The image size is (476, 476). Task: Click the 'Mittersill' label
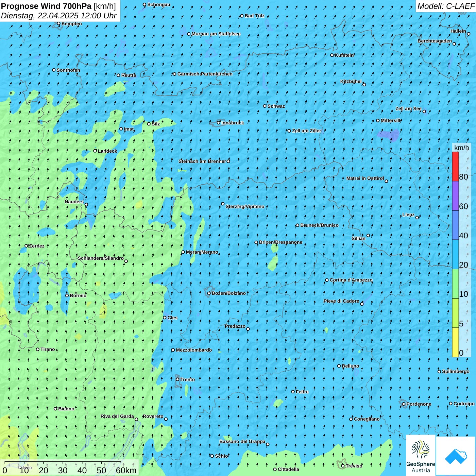coord(391,120)
